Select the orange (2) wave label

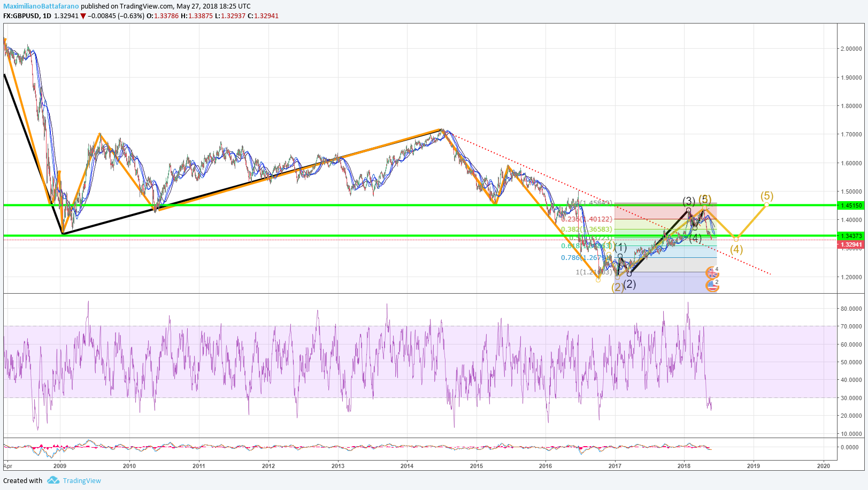pos(618,287)
